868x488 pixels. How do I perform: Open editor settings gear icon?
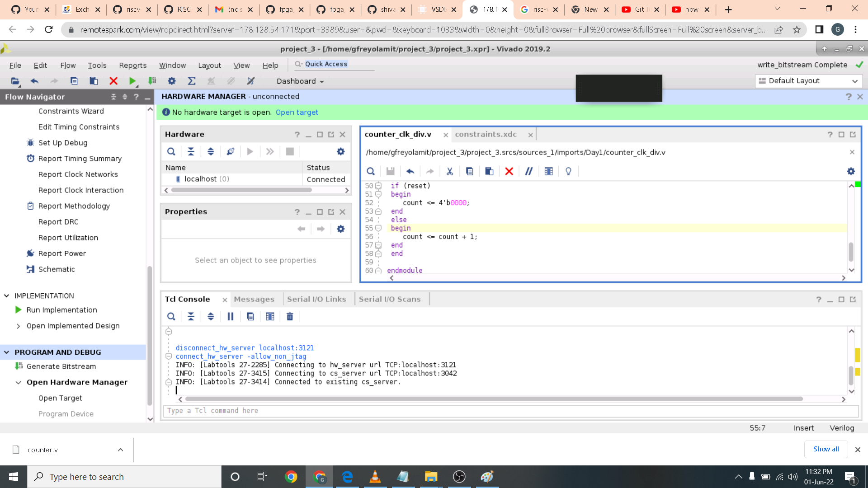(x=851, y=171)
